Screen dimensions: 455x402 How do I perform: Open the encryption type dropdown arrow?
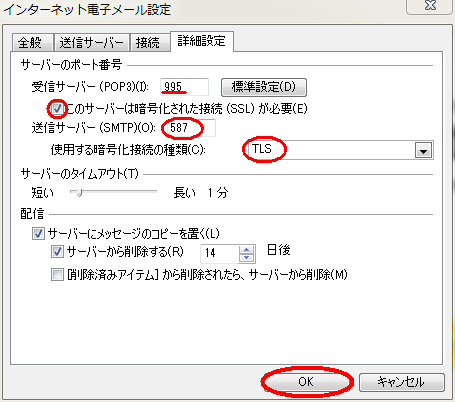click(423, 150)
